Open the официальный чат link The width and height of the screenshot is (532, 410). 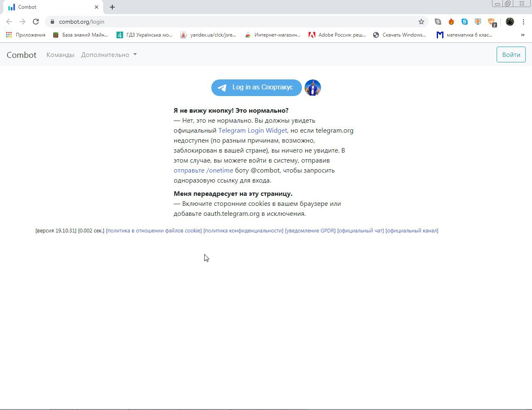point(361,231)
